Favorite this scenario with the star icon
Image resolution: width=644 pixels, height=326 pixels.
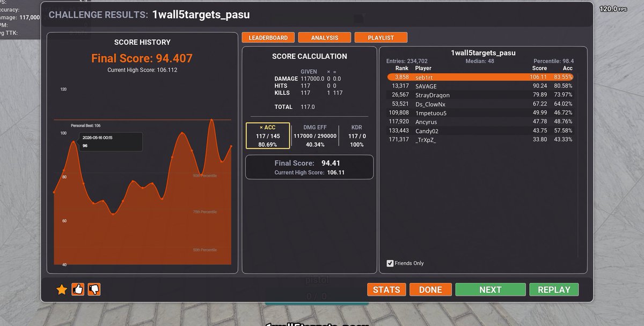(x=62, y=290)
